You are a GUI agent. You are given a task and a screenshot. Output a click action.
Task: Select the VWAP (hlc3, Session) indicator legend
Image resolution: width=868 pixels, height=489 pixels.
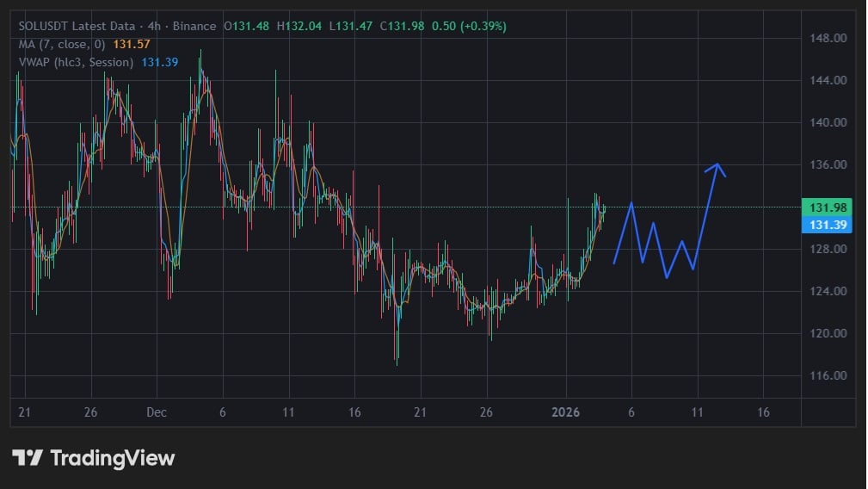click(x=76, y=62)
